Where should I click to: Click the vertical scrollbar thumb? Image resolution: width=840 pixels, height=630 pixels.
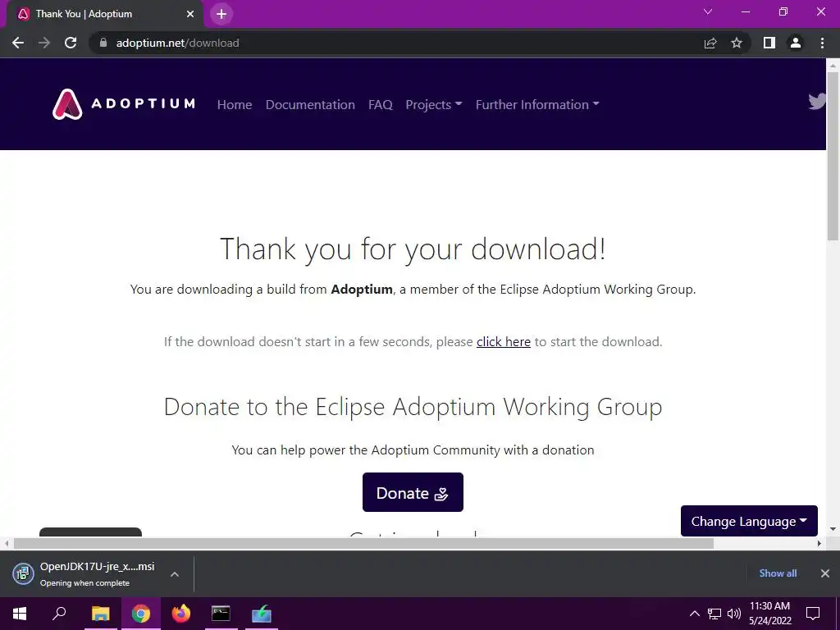(833, 155)
